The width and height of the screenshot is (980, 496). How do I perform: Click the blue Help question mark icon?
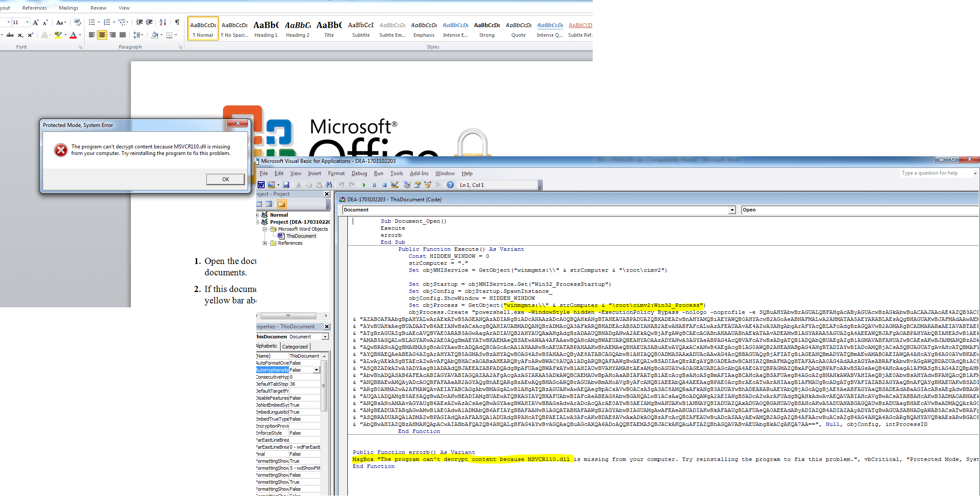[450, 185]
